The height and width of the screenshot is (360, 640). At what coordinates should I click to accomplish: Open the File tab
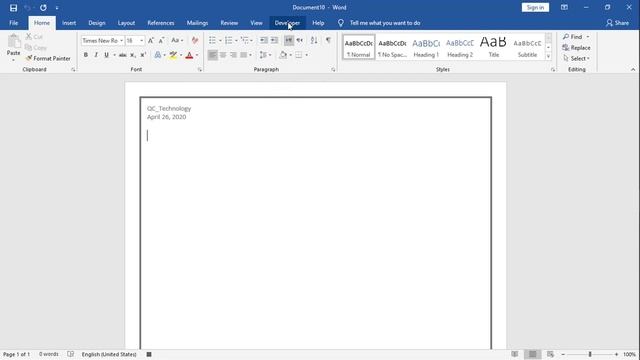point(13,23)
